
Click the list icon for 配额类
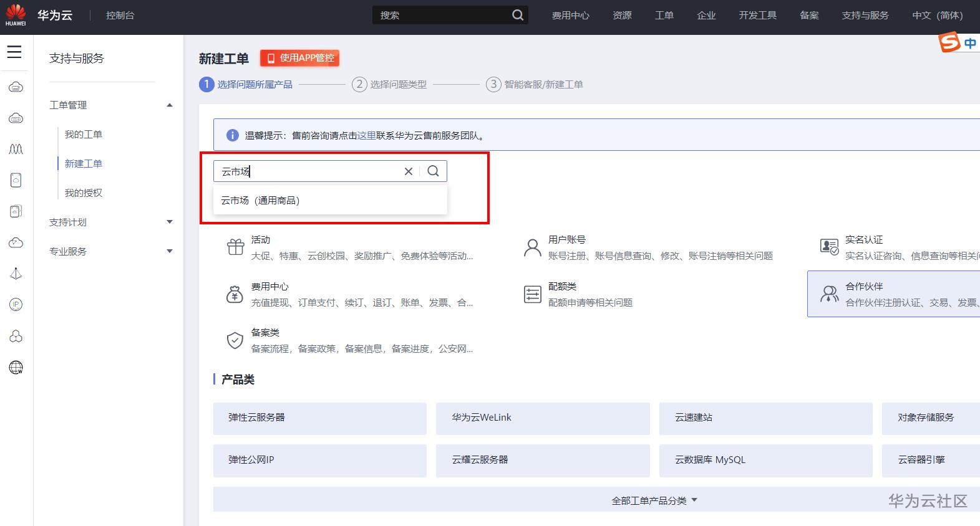tap(532, 294)
